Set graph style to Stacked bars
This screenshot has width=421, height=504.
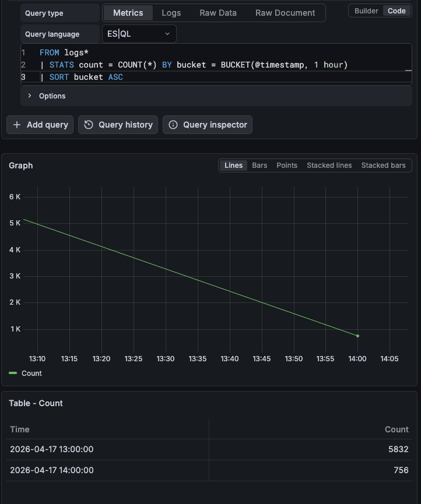pyautogui.click(x=383, y=165)
